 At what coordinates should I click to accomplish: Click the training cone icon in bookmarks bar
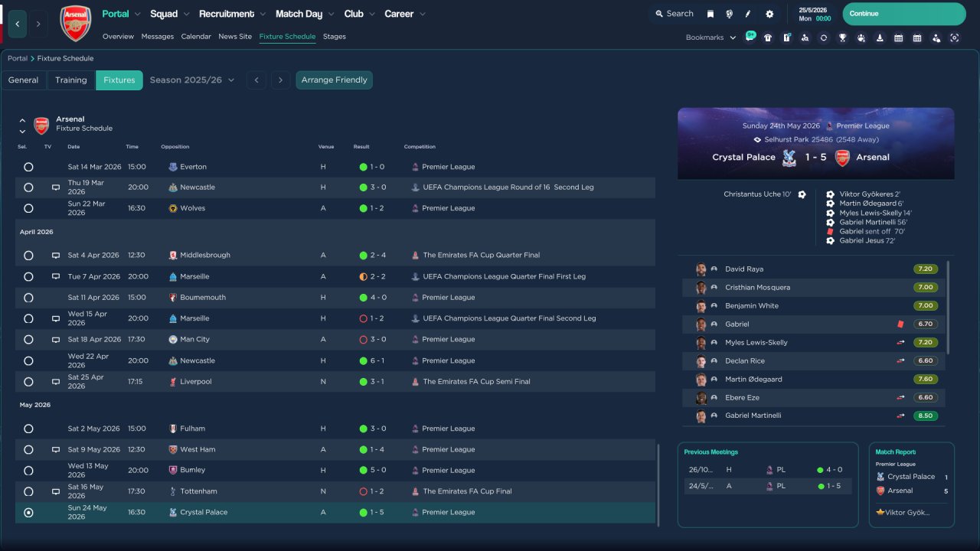click(880, 37)
